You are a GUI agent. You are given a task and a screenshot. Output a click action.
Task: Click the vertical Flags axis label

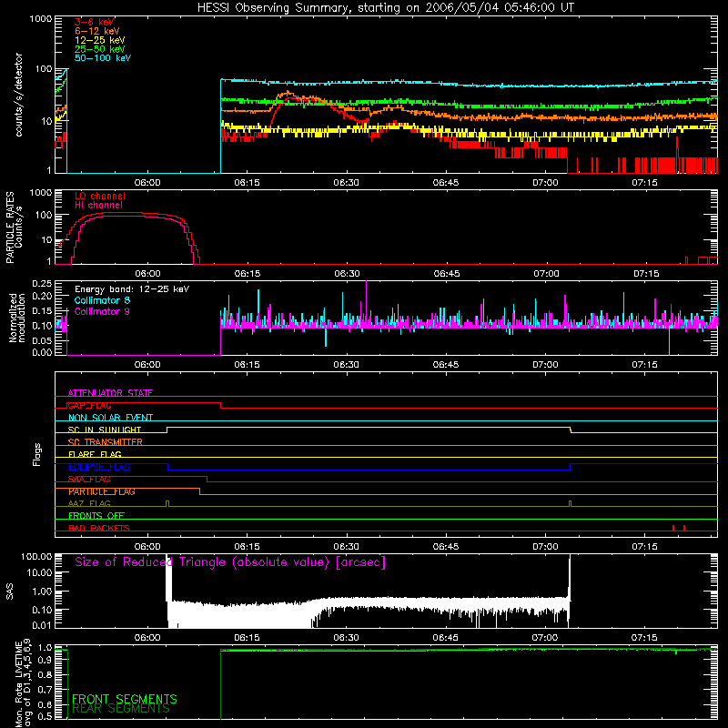coord(37,454)
